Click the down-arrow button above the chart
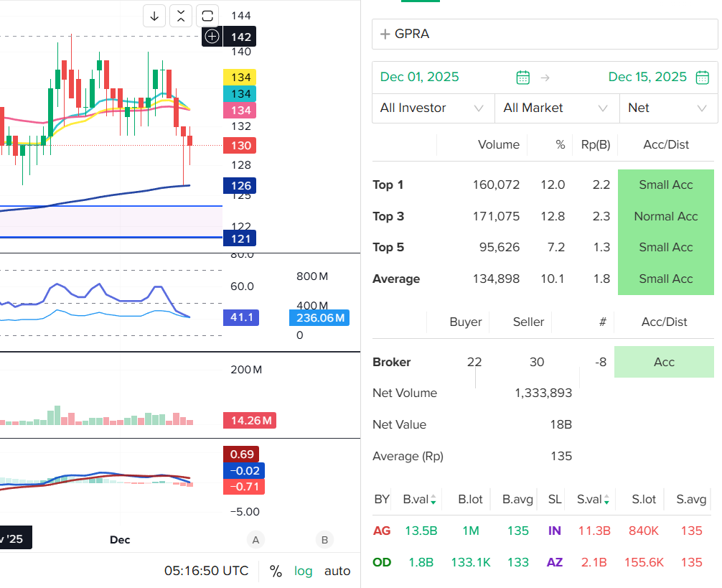The width and height of the screenshot is (722, 588). 154,16
